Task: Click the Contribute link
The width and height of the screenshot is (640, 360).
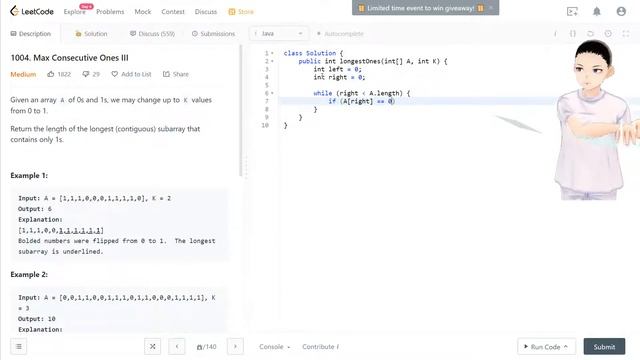Action: 320,347
